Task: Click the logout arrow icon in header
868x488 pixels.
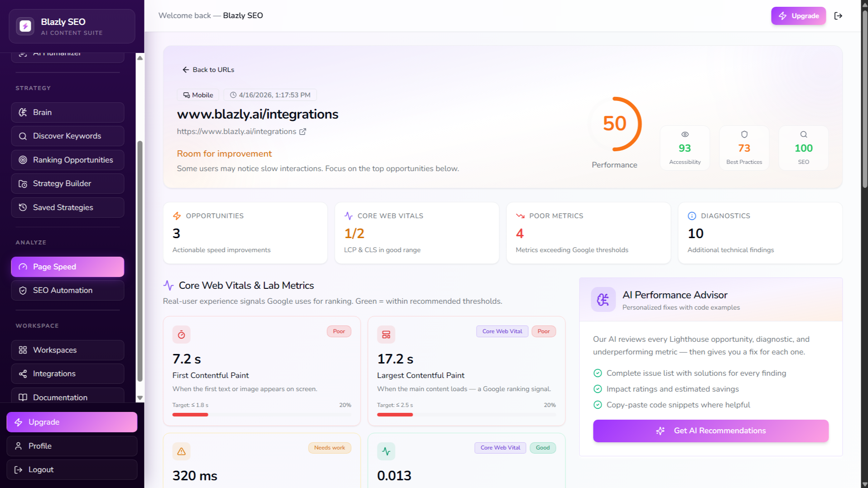Action: [838, 16]
